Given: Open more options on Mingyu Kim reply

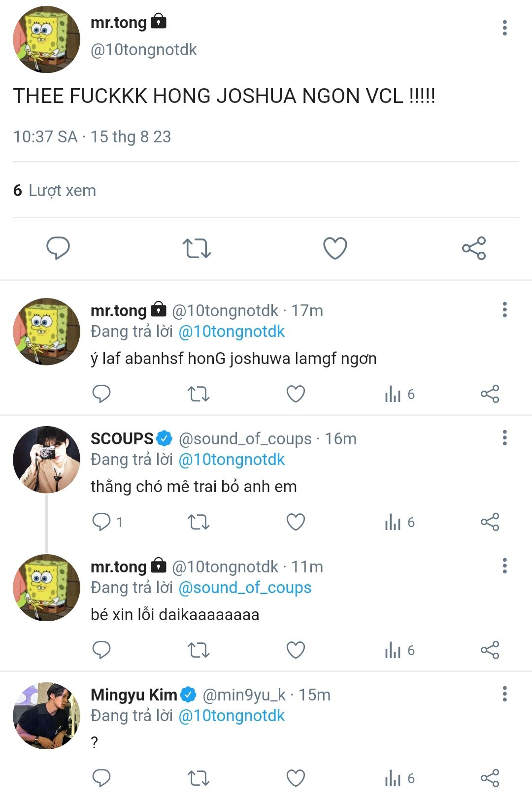Looking at the screenshot, I should click(504, 694).
